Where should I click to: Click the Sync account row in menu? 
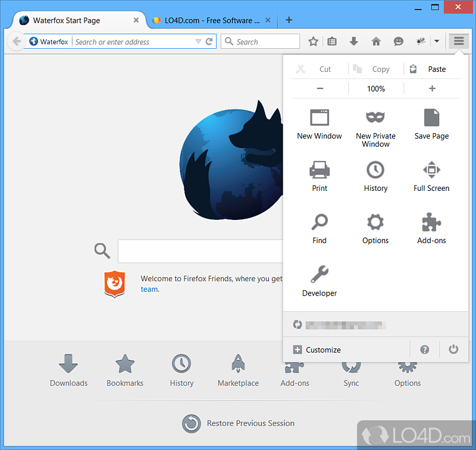[375, 325]
